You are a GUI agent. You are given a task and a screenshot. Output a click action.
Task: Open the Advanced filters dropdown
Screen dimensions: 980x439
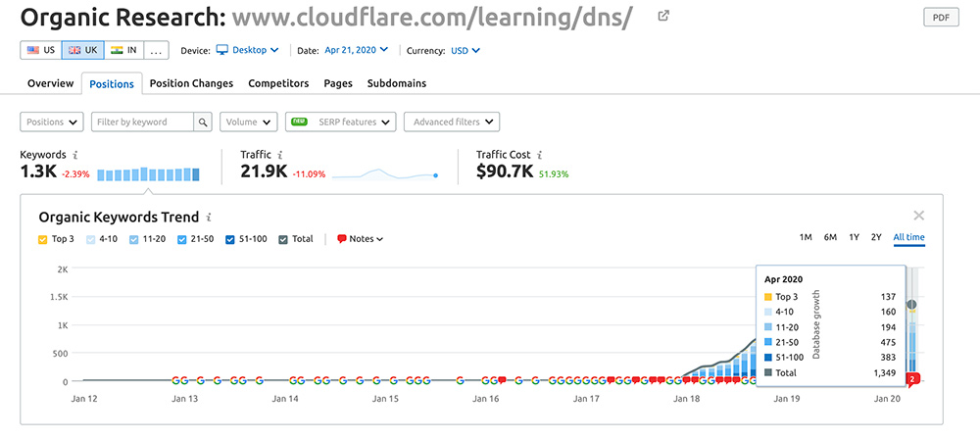coord(452,122)
